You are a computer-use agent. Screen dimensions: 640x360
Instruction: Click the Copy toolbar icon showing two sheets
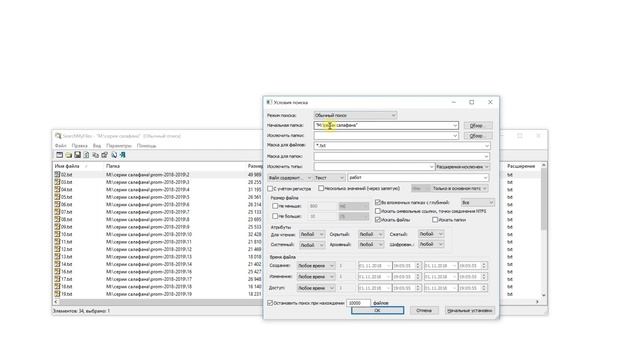95,155
